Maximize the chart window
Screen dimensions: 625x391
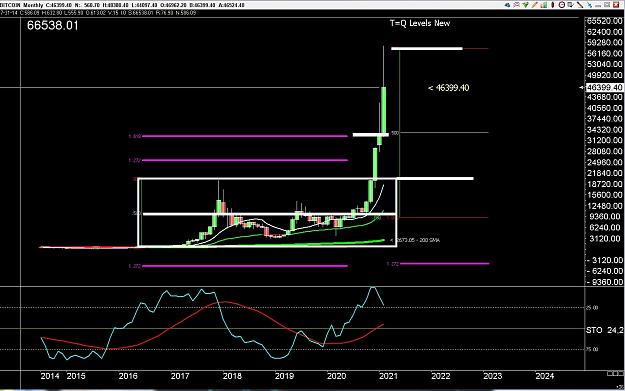[x=607, y=5]
